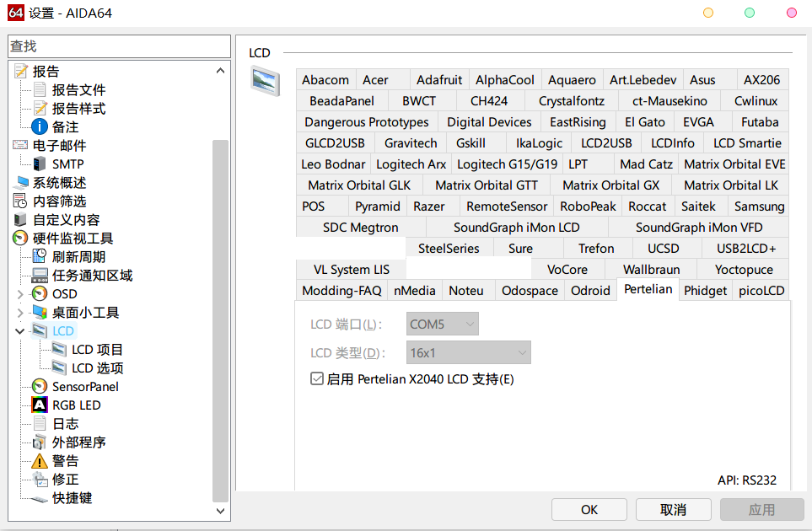The width and height of the screenshot is (812, 531).
Task: Click the 修正 icon
Action: [x=40, y=480]
